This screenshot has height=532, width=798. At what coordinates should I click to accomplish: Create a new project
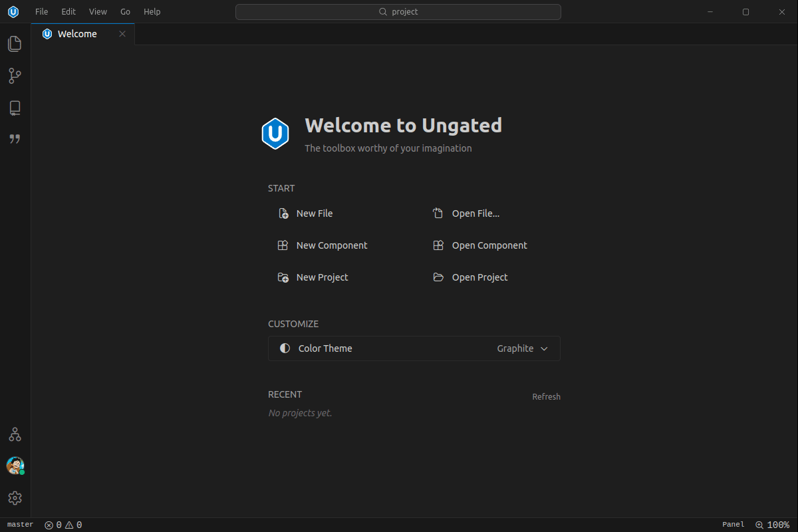click(321, 277)
